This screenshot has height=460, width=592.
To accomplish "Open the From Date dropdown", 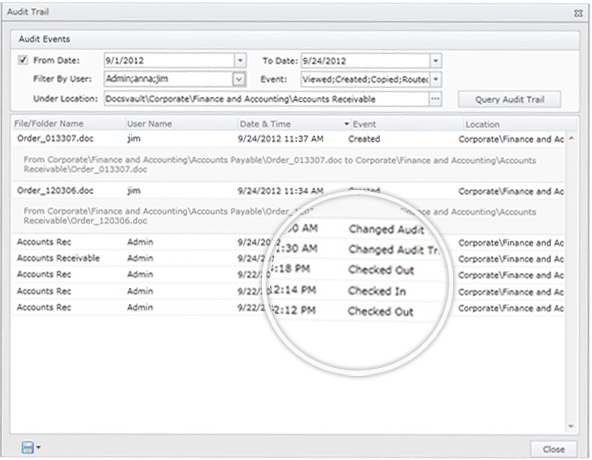I will point(240,60).
